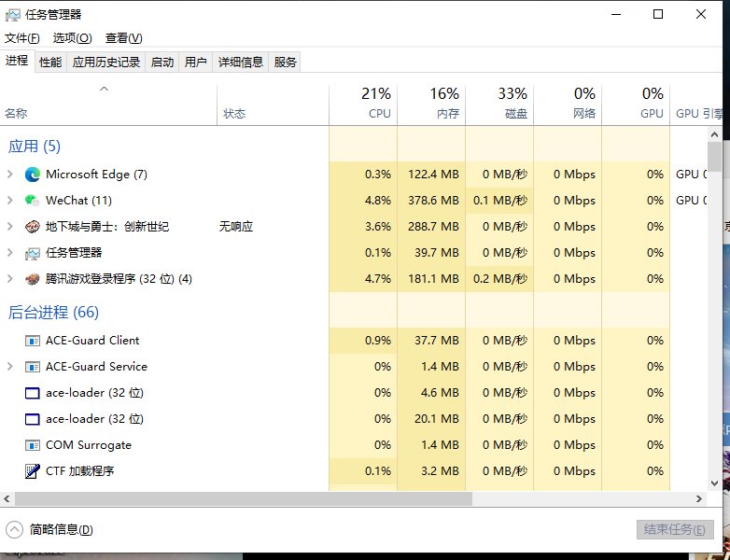
Task: Click the Microsoft Edge icon in process list
Action: pyautogui.click(x=33, y=175)
